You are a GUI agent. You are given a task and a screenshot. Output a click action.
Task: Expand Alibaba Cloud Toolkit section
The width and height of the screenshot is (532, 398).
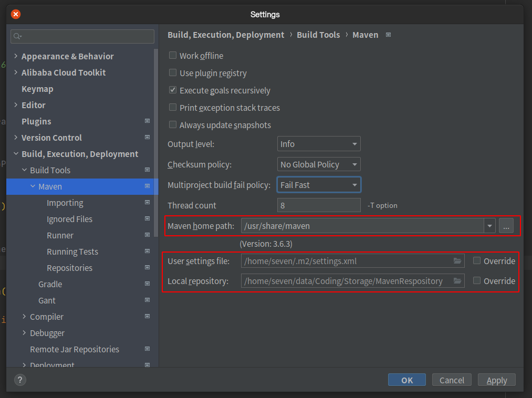[16, 72]
